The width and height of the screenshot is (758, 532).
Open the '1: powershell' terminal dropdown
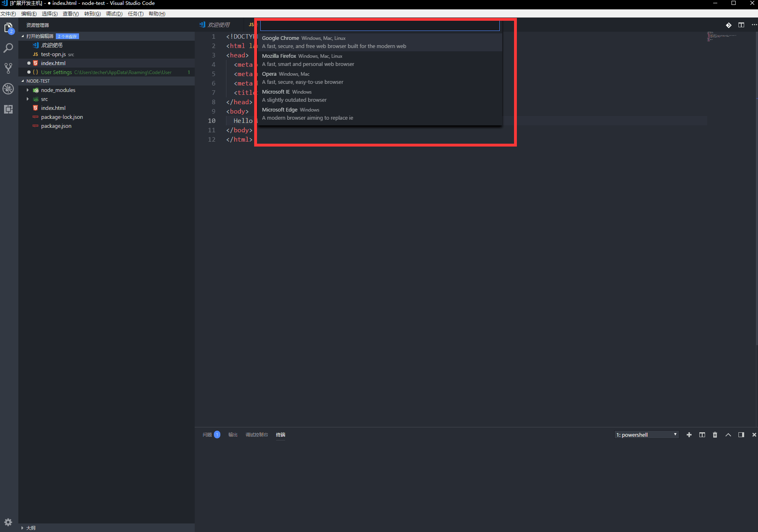pyautogui.click(x=646, y=435)
